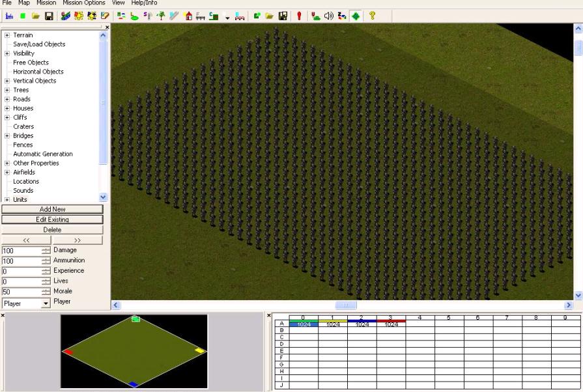Save with the black floppy disk icon
This screenshot has height=392, width=583.
coord(49,16)
